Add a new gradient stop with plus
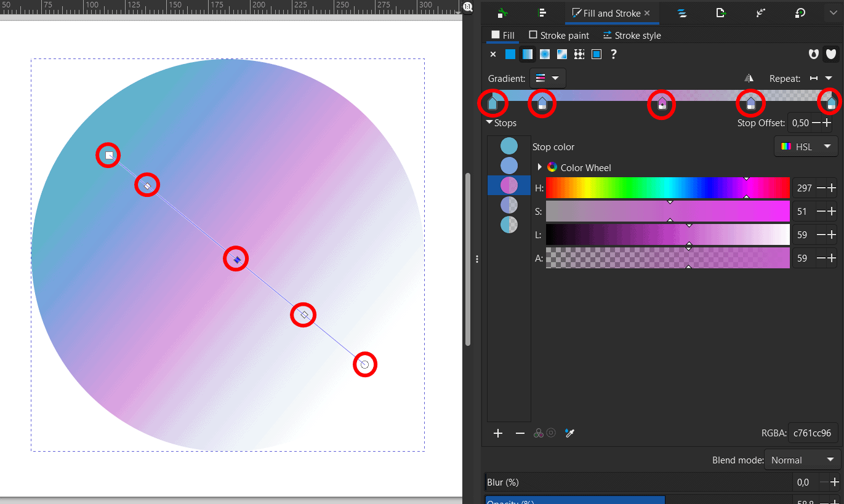844x504 pixels. tap(498, 433)
